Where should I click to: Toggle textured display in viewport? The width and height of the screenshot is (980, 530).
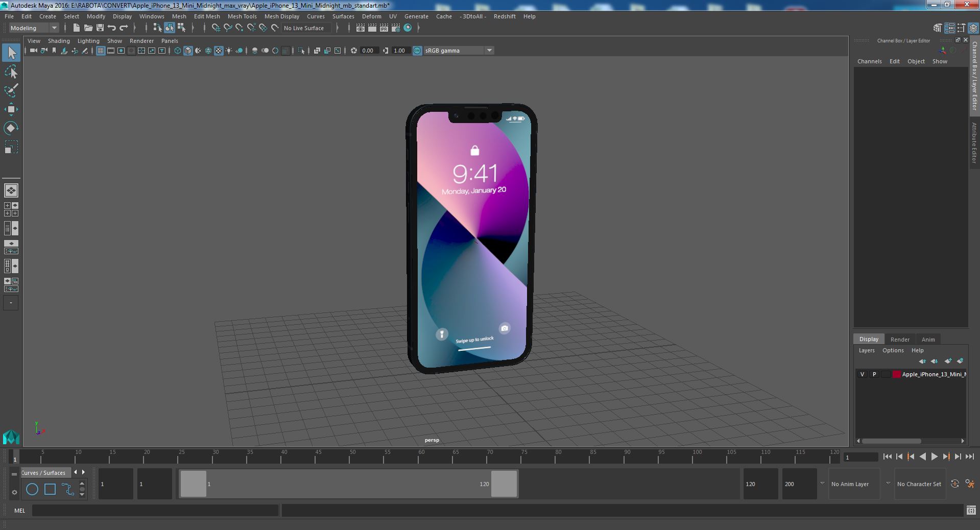(x=219, y=51)
